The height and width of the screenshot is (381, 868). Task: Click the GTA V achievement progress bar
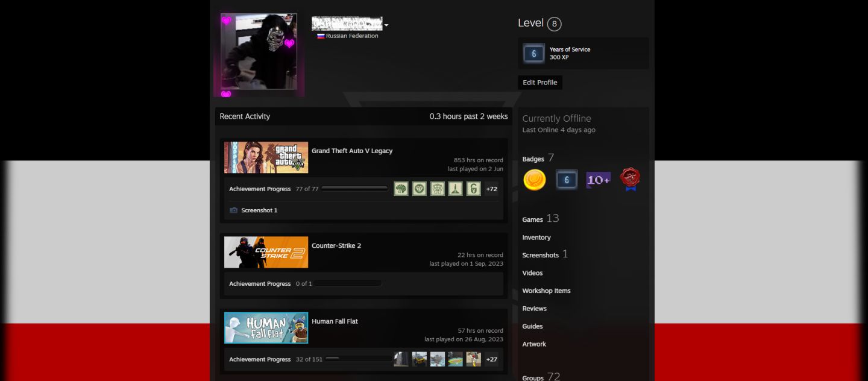pos(354,189)
